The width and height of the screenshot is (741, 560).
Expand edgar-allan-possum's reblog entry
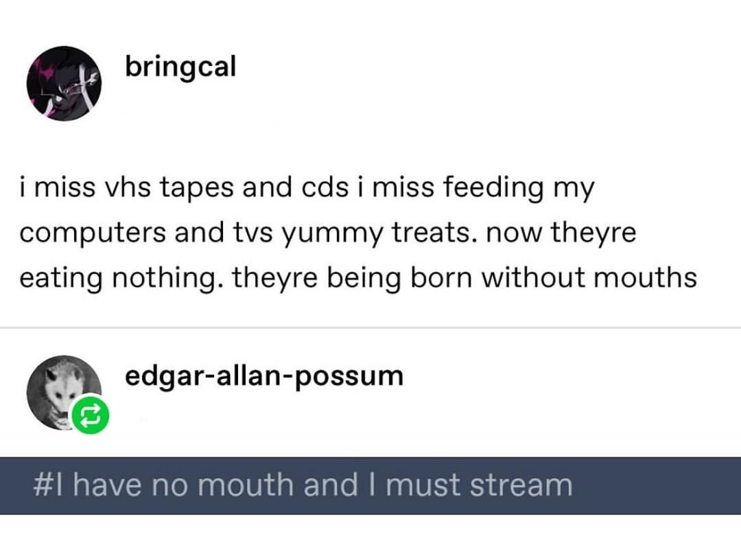tap(265, 375)
